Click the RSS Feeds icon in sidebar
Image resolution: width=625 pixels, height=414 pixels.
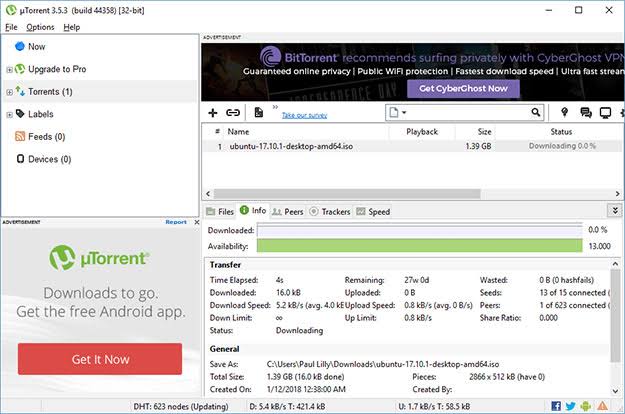coord(20,136)
